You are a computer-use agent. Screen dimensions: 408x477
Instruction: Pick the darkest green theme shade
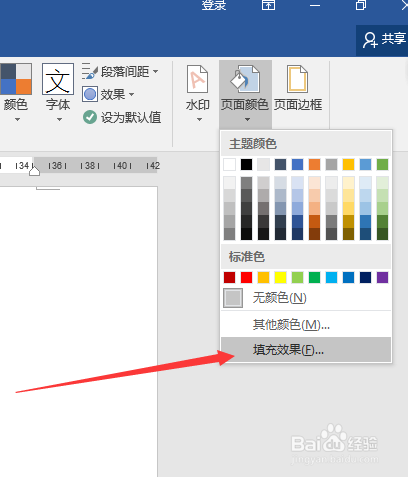pos(382,234)
